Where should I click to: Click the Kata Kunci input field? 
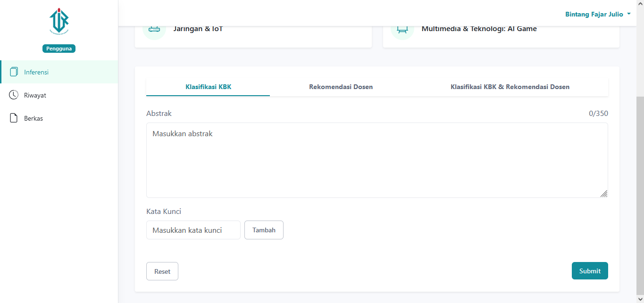(193, 230)
